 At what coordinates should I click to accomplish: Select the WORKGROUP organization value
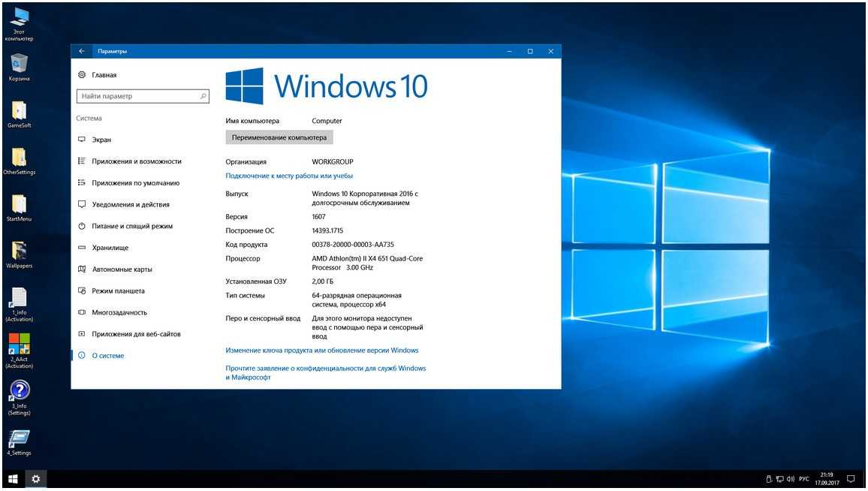pos(332,161)
